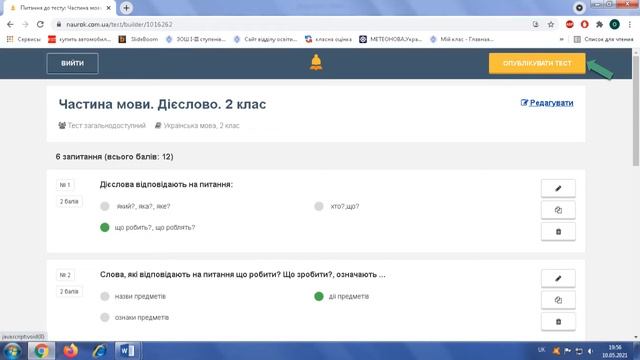640x360 pixels.
Task: Go back using the browser back arrow
Action: [x=10, y=24]
